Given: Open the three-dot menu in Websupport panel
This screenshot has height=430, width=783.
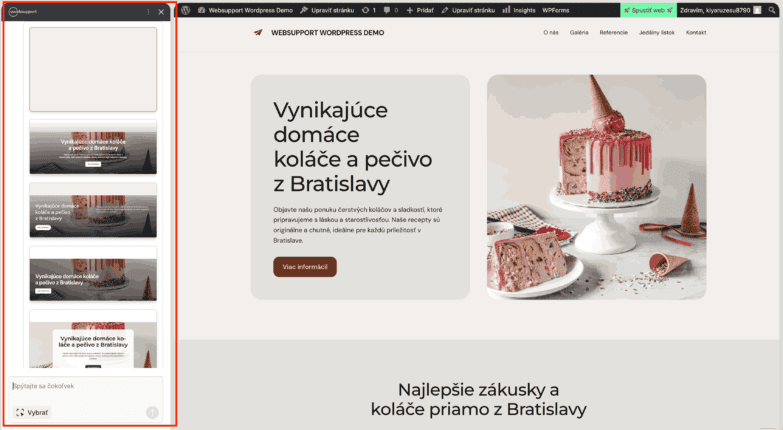Looking at the screenshot, I should pos(148,12).
